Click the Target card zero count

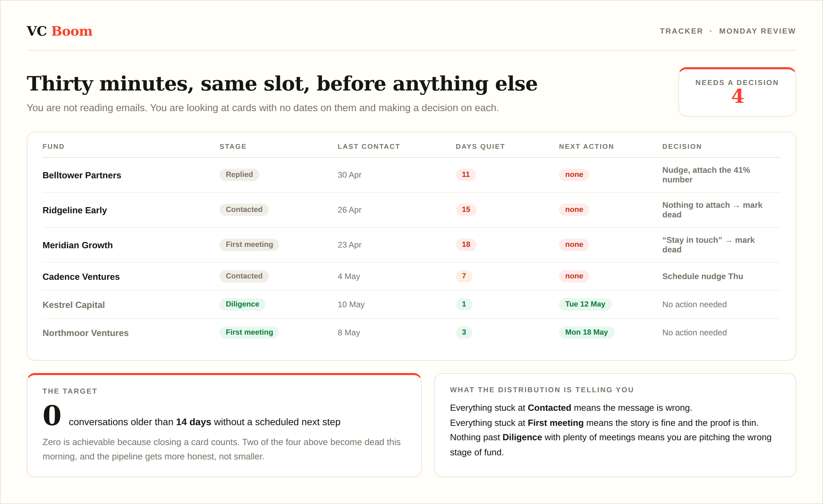tap(52, 415)
